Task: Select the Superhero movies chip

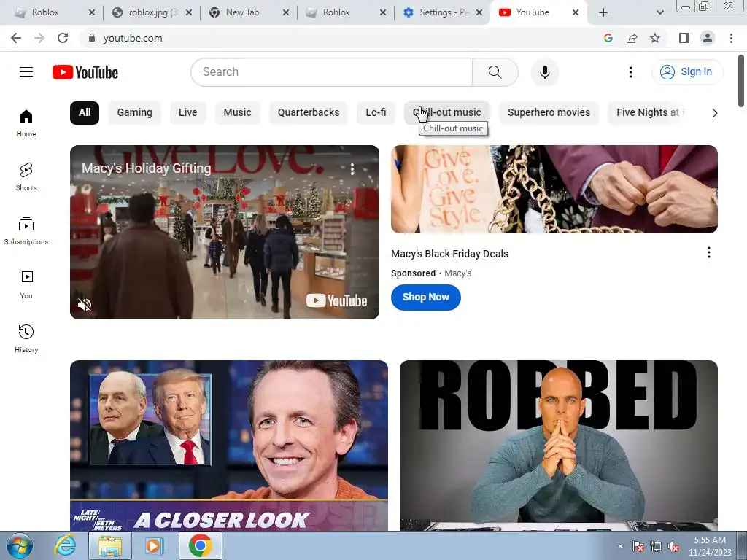Action: [x=549, y=113]
